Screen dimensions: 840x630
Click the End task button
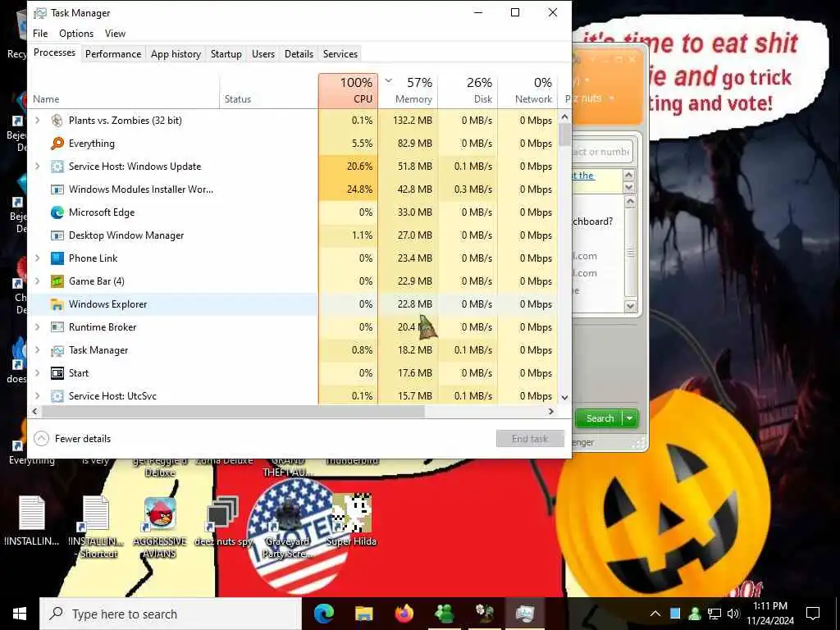point(530,439)
